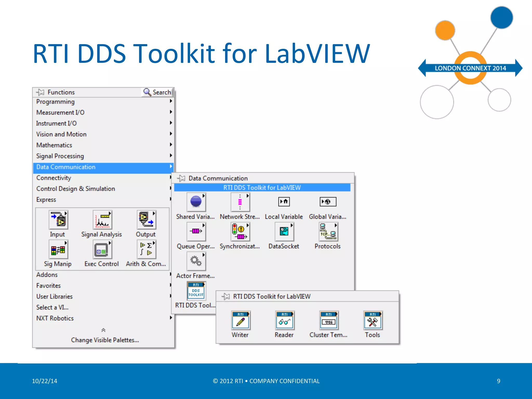Expand Measurement I/O submenu arrow
The width and height of the screenshot is (532, 399).
[x=171, y=112]
